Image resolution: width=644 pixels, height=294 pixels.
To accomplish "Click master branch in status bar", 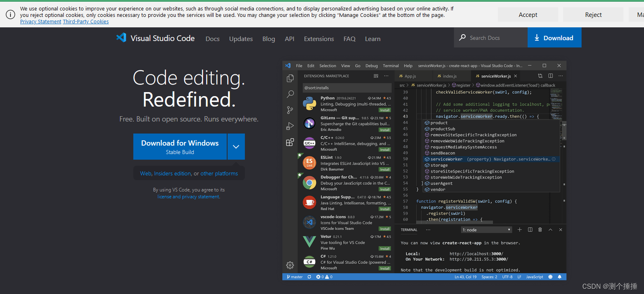I will pos(295,277).
